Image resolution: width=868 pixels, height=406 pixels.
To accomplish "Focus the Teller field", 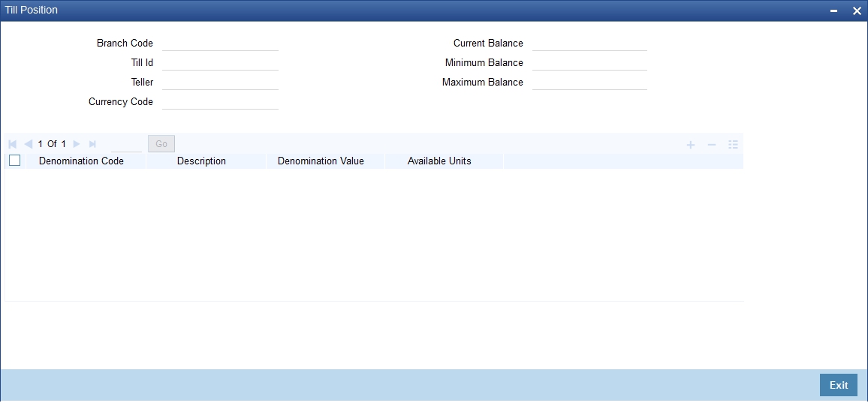I will tap(220, 82).
